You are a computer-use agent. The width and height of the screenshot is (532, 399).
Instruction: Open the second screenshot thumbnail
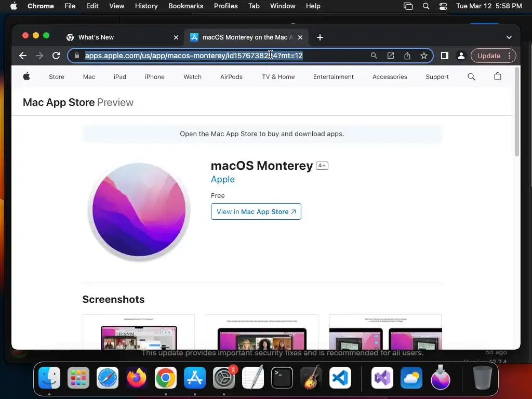click(262, 332)
